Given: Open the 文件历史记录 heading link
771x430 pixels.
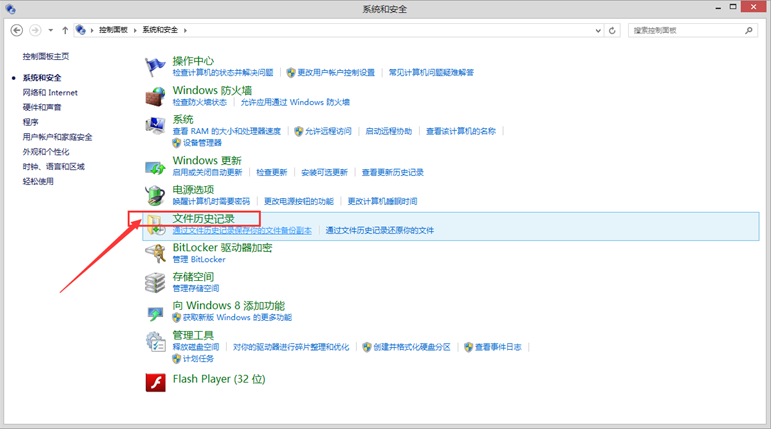Looking at the screenshot, I should [204, 219].
